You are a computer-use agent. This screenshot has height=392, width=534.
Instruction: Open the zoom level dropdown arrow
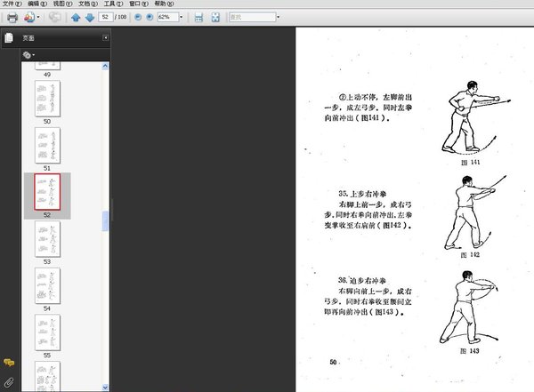click(182, 17)
